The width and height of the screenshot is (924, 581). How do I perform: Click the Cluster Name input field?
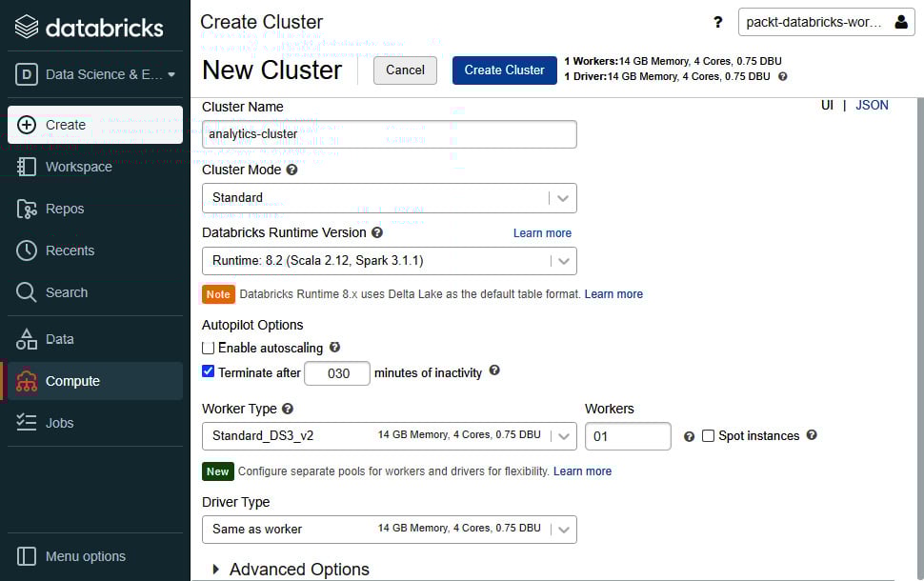(x=390, y=134)
